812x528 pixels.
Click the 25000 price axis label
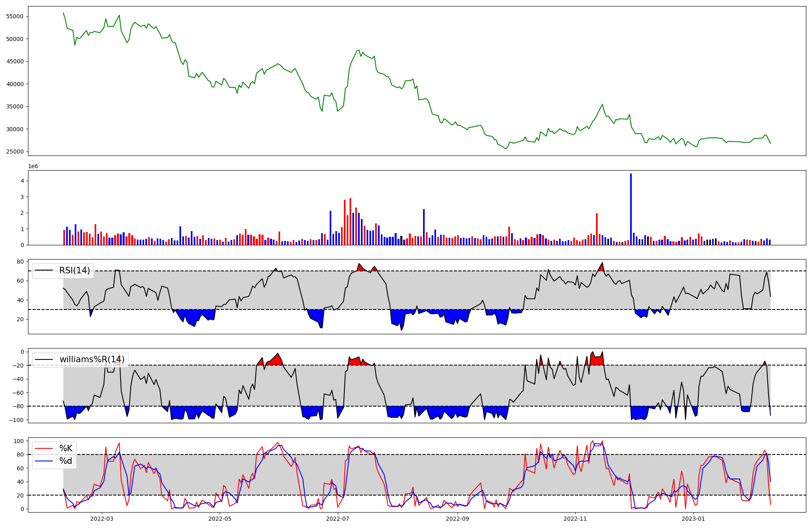pyautogui.click(x=15, y=152)
